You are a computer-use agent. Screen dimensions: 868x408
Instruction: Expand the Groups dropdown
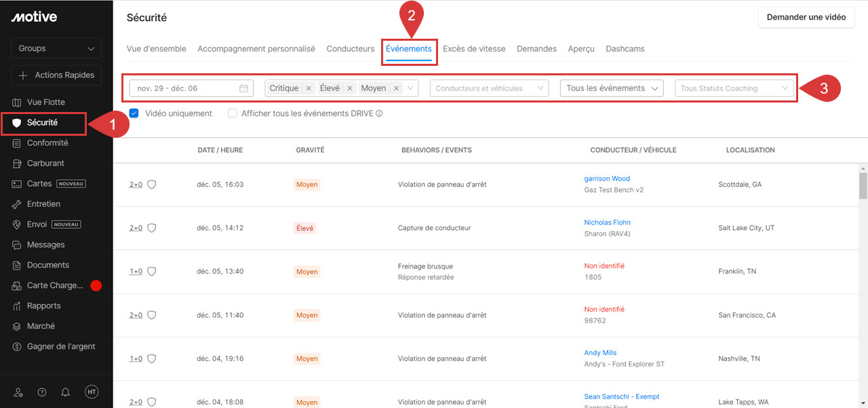[56, 48]
